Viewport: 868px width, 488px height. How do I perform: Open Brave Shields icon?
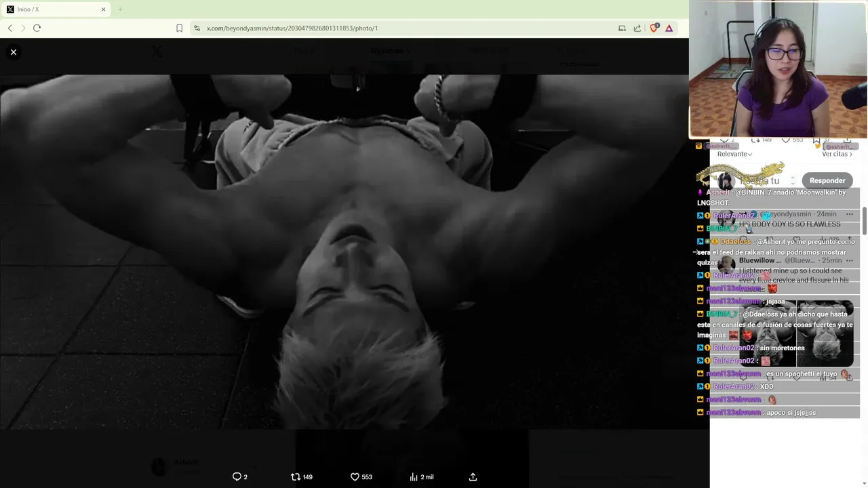coord(654,28)
